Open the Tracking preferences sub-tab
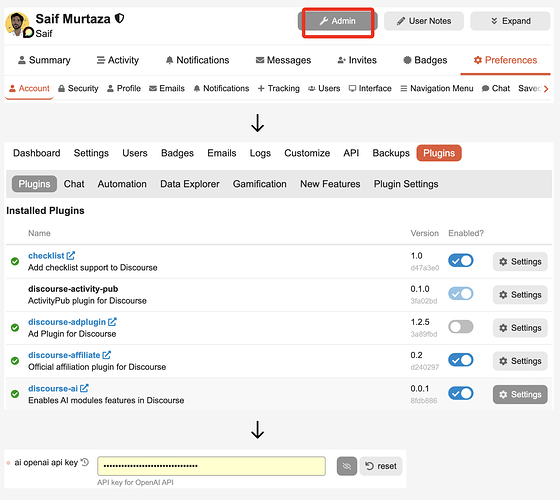This screenshot has width=560, height=500. click(279, 88)
